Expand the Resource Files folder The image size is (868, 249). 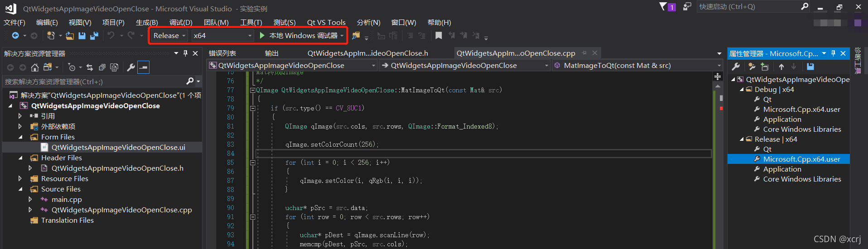click(x=20, y=178)
